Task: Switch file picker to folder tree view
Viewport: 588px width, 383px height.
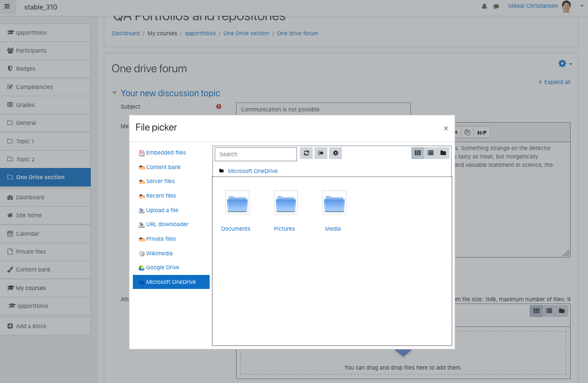Action: (x=443, y=153)
